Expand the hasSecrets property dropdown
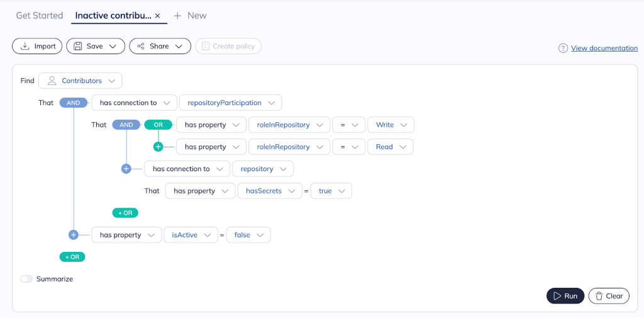 click(269, 191)
